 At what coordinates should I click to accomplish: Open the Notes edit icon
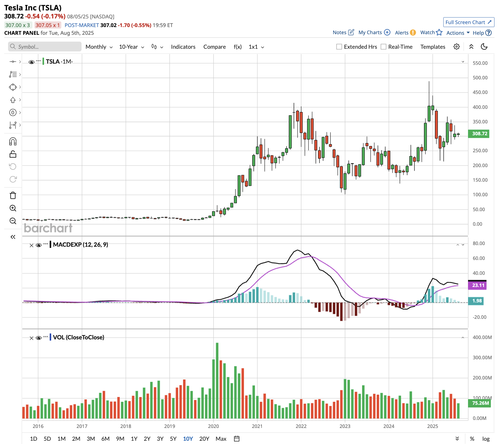coord(351,32)
